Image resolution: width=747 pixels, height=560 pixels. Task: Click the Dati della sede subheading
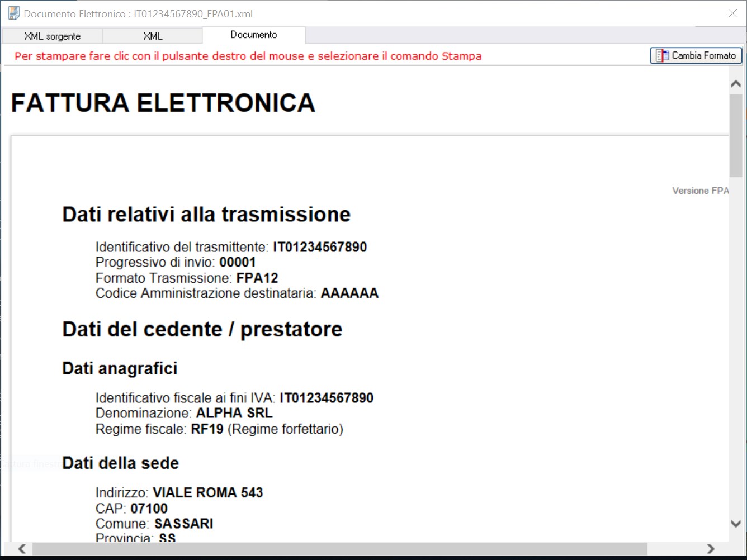(x=120, y=463)
